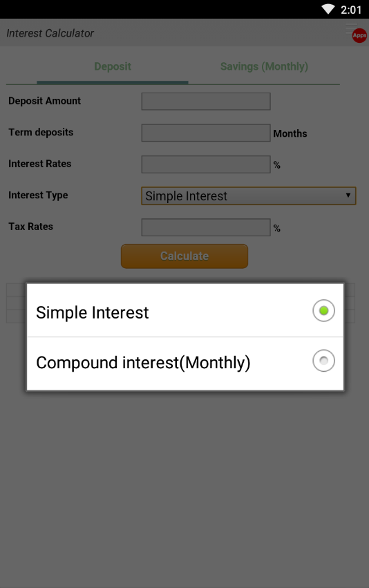The width and height of the screenshot is (369, 588).
Task: Switch to the Deposit tab
Action: pyautogui.click(x=113, y=66)
